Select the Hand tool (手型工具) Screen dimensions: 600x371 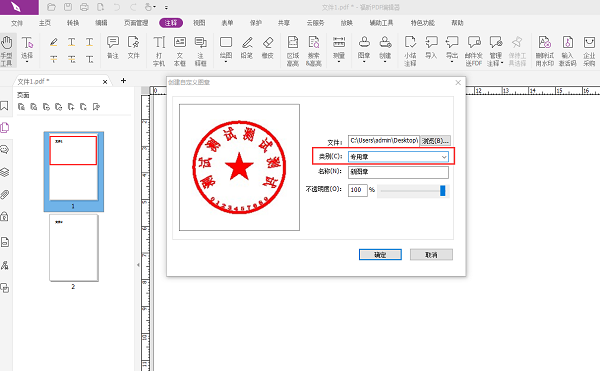tap(7, 50)
